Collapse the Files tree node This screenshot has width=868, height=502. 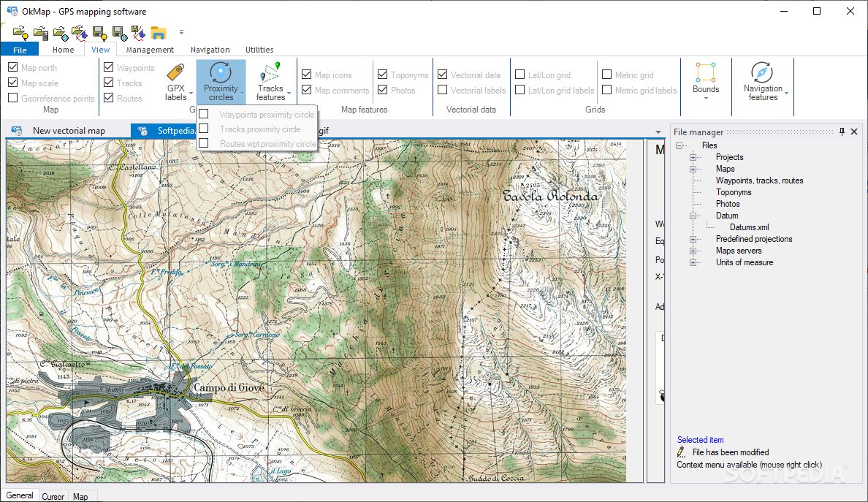(679, 145)
